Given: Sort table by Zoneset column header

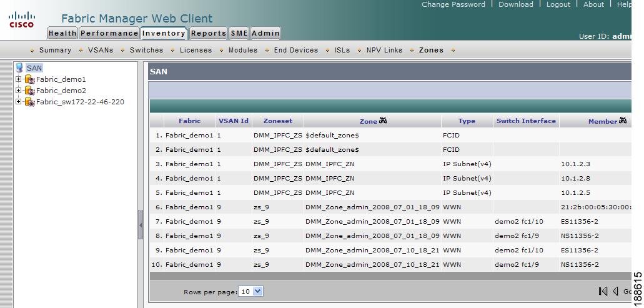Looking at the screenshot, I should click(278, 121).
